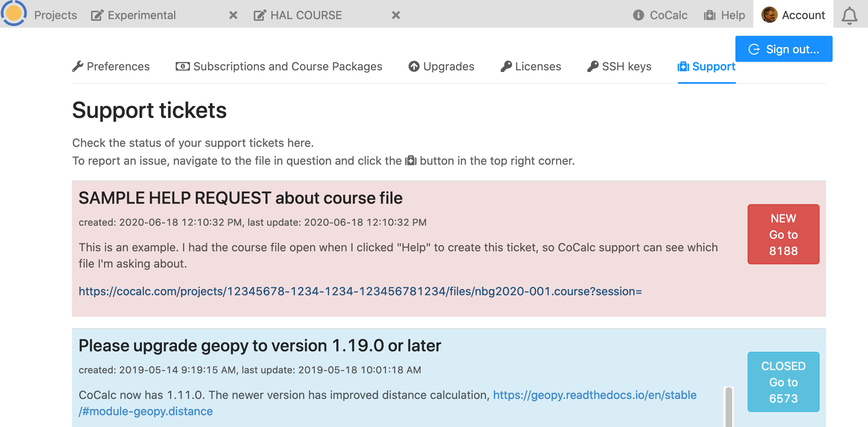This screenshot has height=427, width=868.
Task: Open CLOSED ticket 6573
Action: [783, 382]
